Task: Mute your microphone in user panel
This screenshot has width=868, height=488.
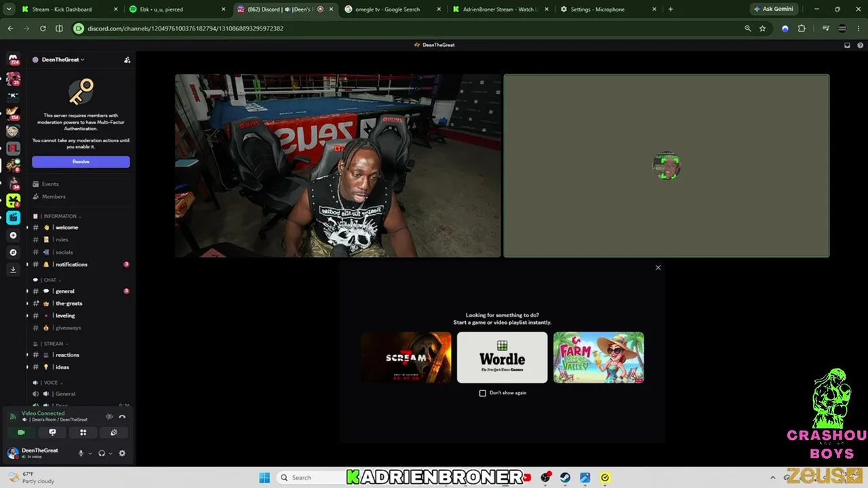Action: click(81, 453)
